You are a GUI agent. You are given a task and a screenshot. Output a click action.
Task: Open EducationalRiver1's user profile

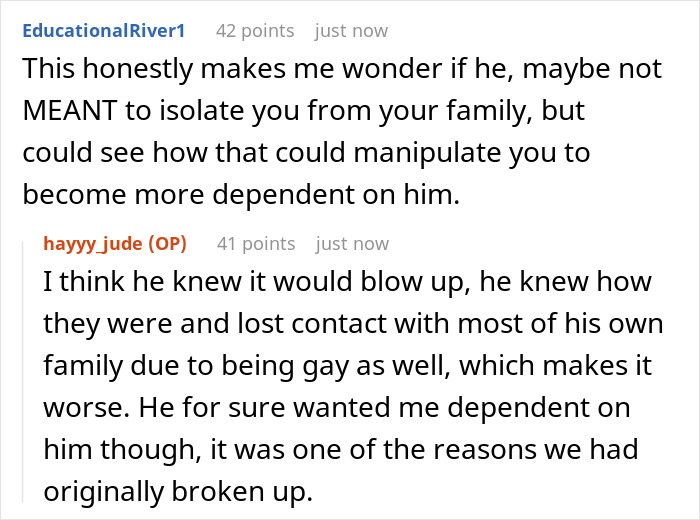104,31
